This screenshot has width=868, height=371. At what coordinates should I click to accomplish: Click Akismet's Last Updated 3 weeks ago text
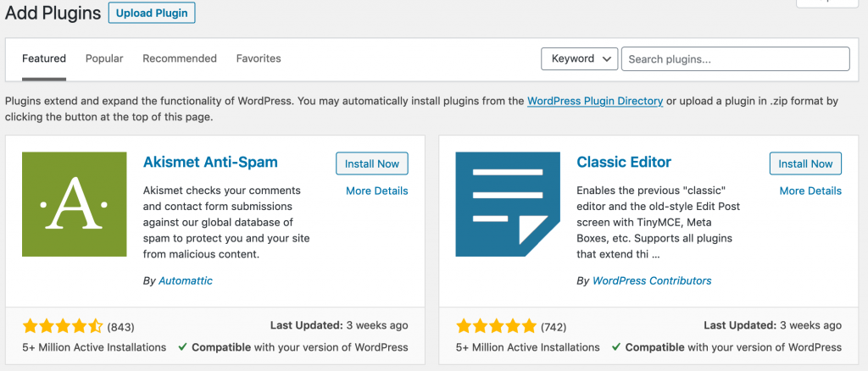tap(339, 325)
